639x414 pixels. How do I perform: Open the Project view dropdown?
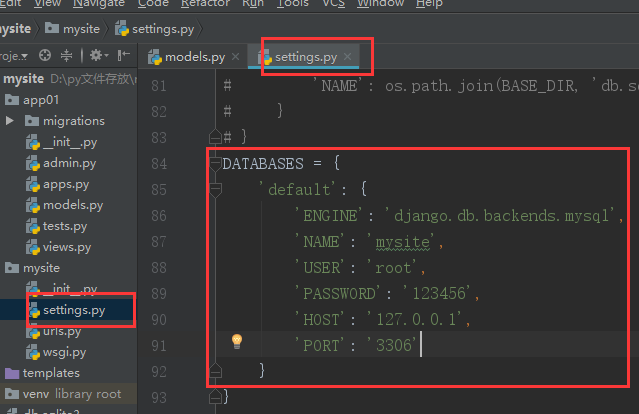coord(14,55)
